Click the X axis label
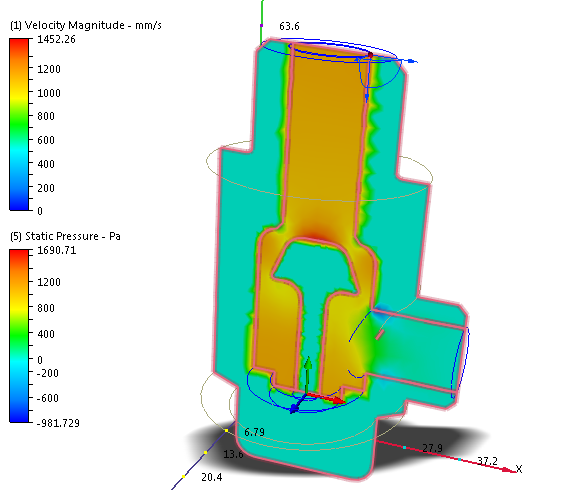The width and height of the screenshot is (566, 490). pyautogui.click(x=519, y=469)
